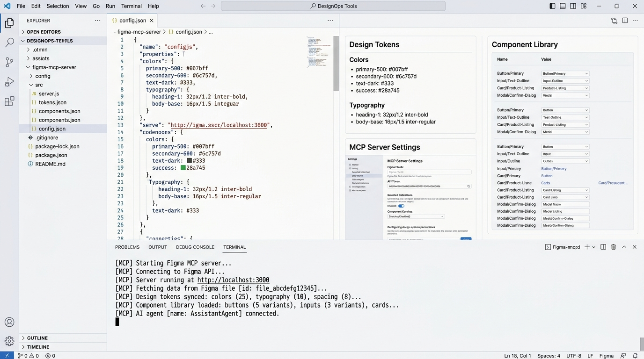
Task: Click the localhost:3000 link in terminal output
Action: (x=233, y=280)
